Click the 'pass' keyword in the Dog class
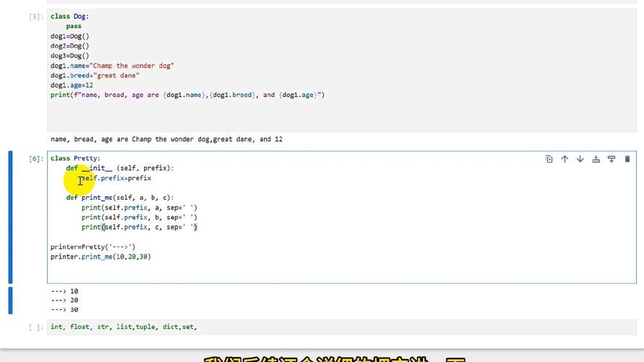The height and width of the screenshot is (362, 644). pyautogui.click(x=73, y=26)
